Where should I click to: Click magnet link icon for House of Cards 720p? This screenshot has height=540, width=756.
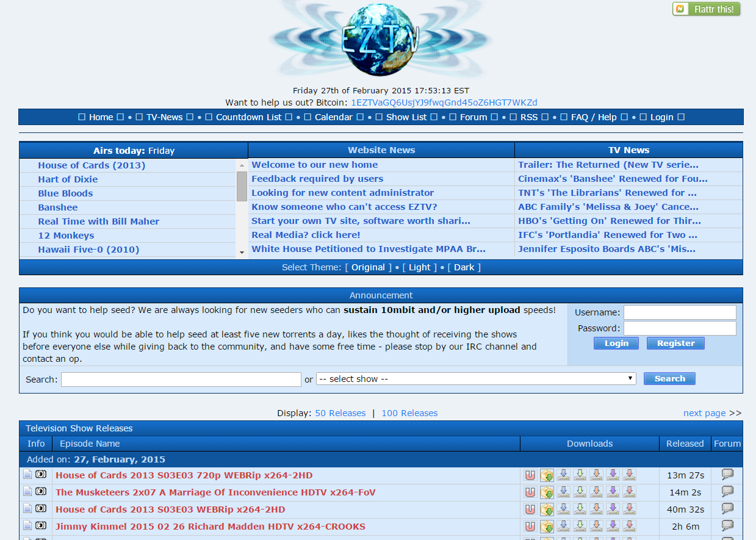[530, 475]
